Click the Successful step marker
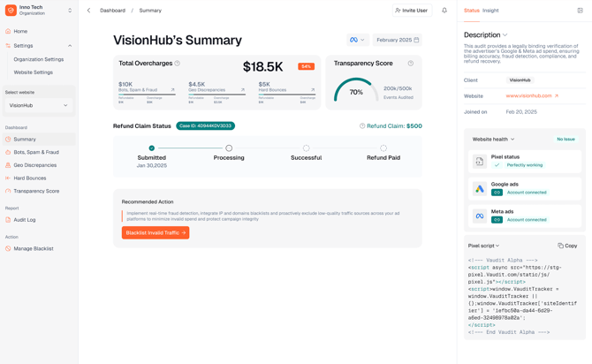 pyautogui.click(x=307, y=148)
